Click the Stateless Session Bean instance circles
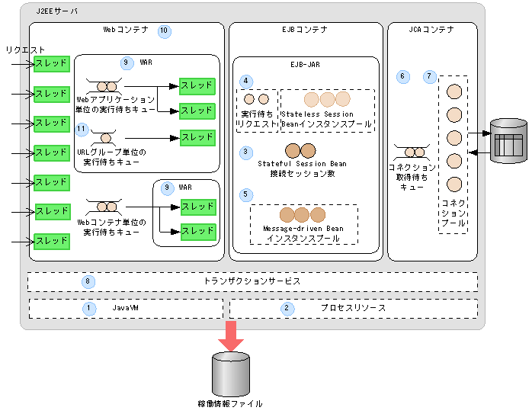This screenshot has width=532, height=417. point(327,99)
